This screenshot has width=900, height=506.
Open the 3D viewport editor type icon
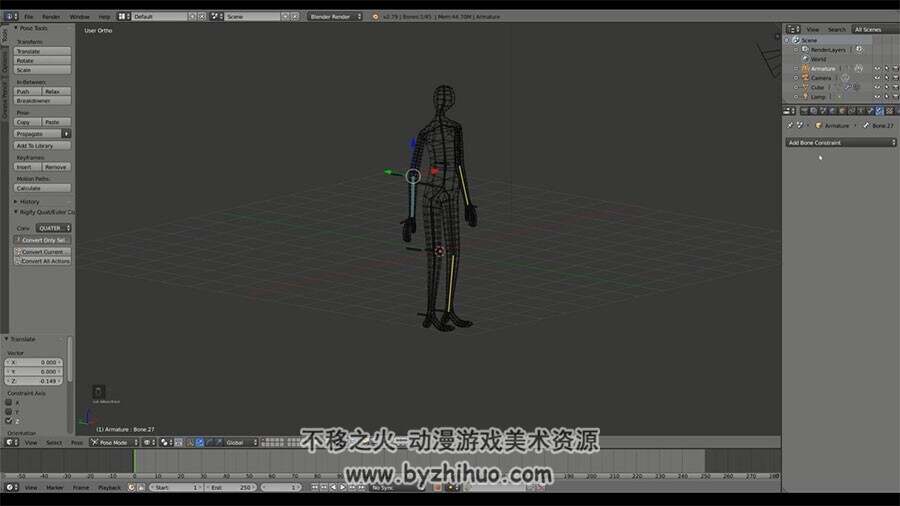click(11, 442)
